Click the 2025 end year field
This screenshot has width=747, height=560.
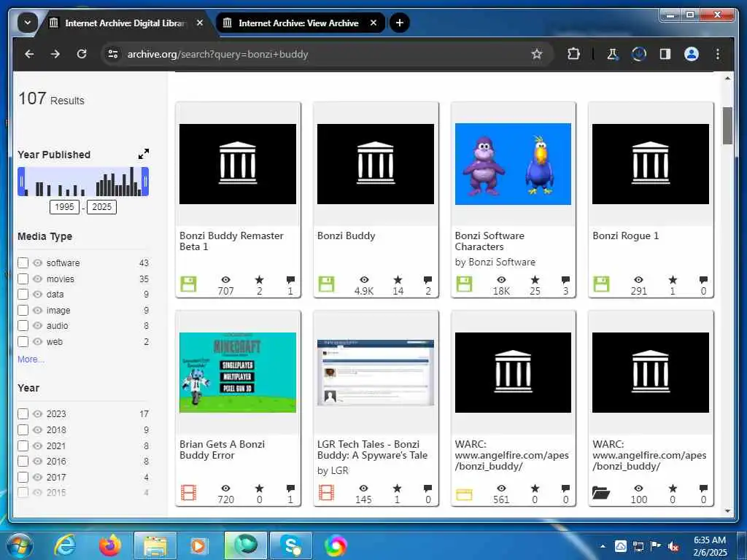[102, 207]
